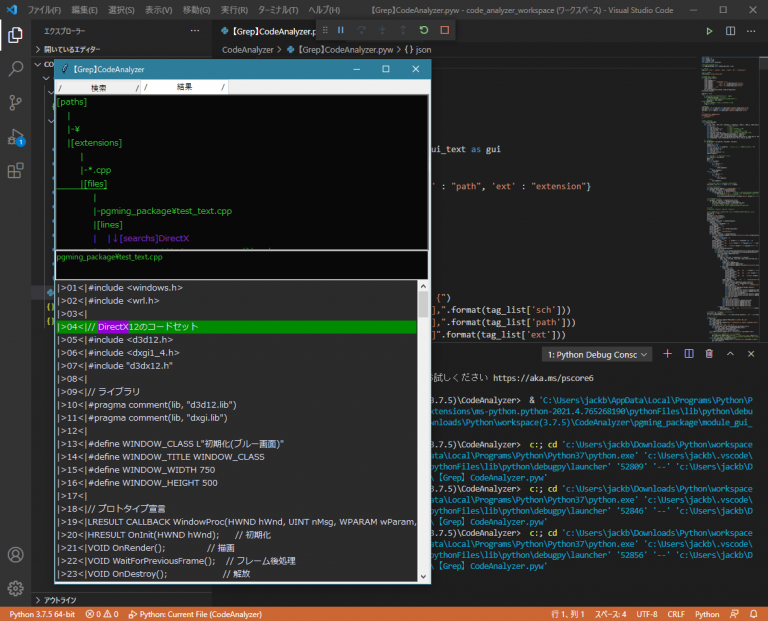768x621 pixels.
Task: Open the Python Debug Console dropdown
Action: pos(597,354)
